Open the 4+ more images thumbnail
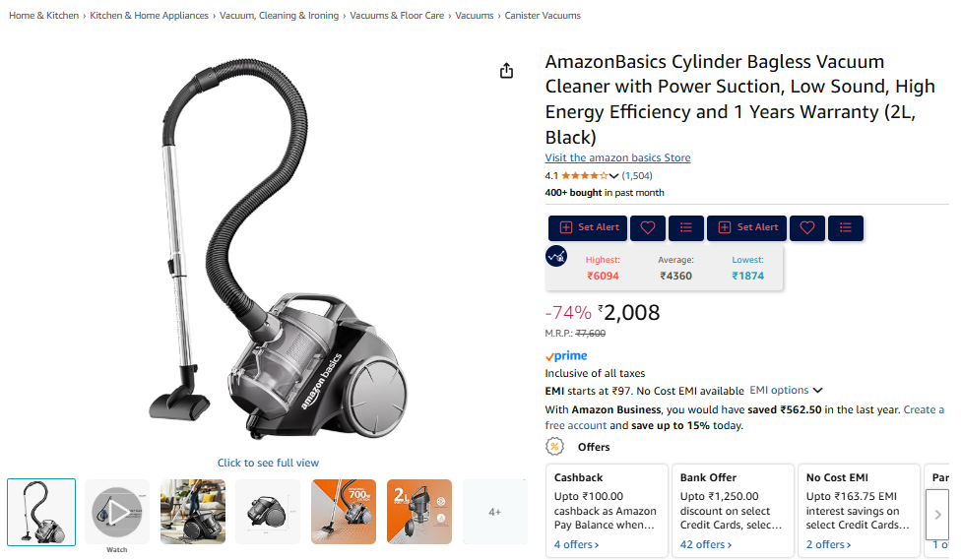Screen dimensions: 961x560 (494, 512)
